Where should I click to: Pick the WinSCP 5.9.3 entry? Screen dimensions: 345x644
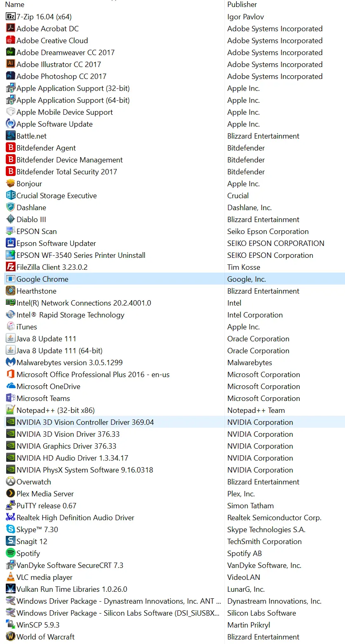[38, 625]
